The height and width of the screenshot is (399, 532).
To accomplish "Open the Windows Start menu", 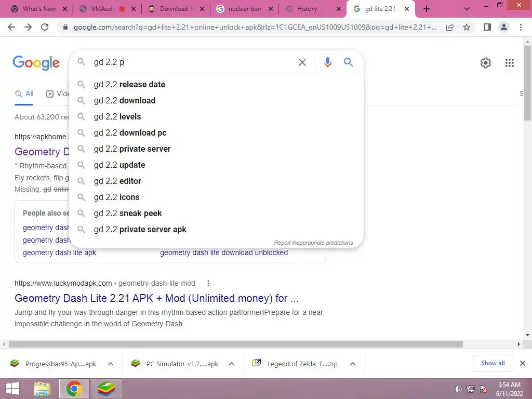I will [x=12, y=389].
